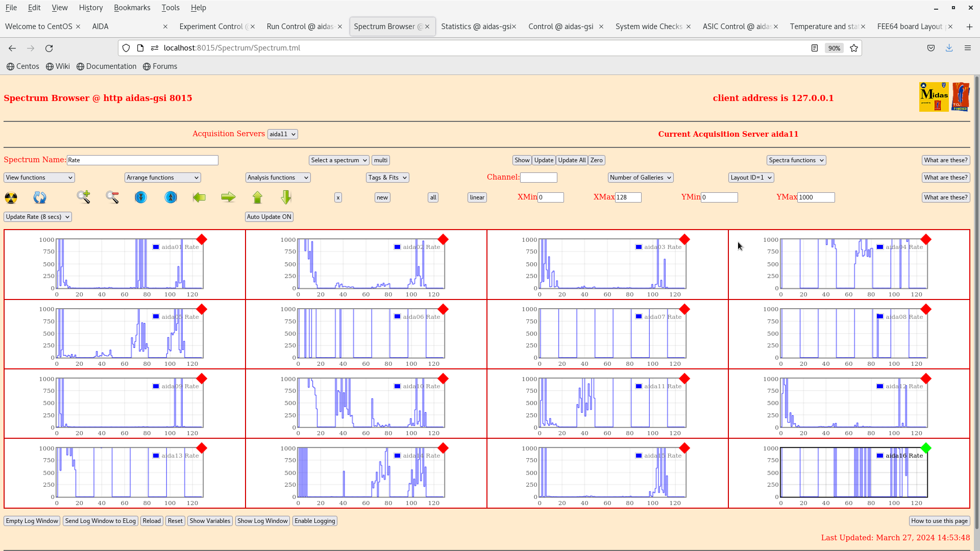Click the blue refresh arrows icon
980x551 pixels.
click(40, 197)
